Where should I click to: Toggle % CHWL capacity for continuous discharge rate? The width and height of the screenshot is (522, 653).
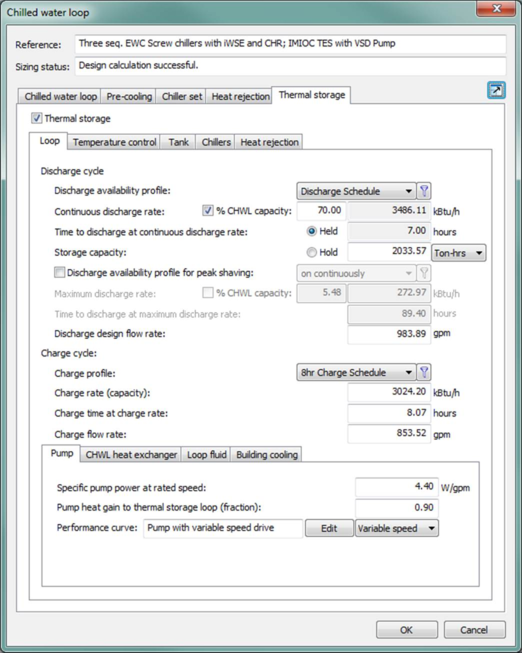207,211
